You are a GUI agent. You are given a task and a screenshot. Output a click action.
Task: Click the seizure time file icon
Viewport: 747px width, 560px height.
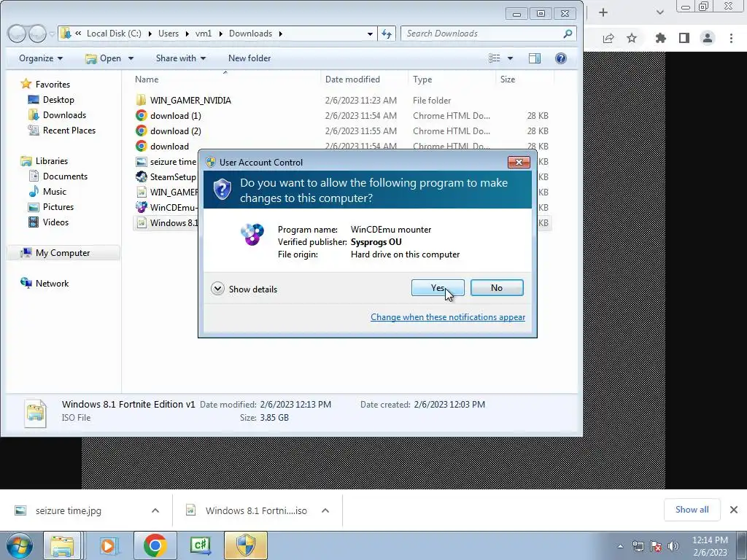coord(141,161)
